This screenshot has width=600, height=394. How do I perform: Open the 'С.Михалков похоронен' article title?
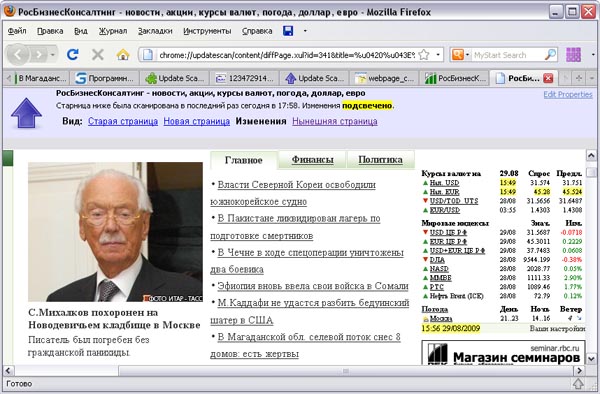coord(114,319)
